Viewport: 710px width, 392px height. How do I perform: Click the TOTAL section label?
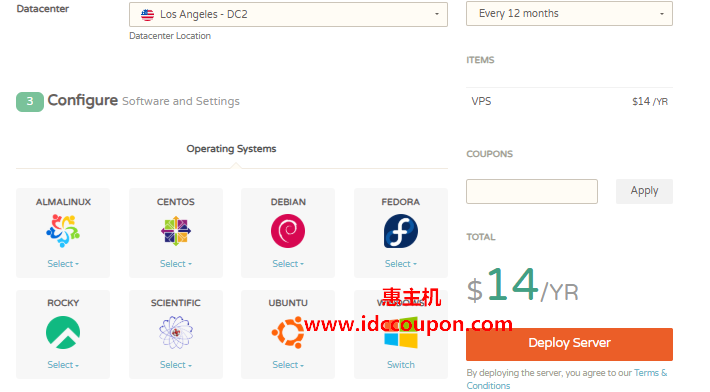click(481, 237)
